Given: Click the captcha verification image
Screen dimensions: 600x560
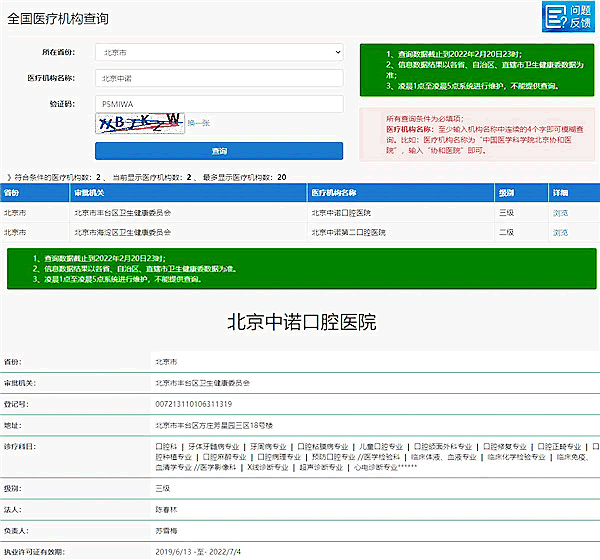Looking at the screenshot, I should tap(140, 123).
